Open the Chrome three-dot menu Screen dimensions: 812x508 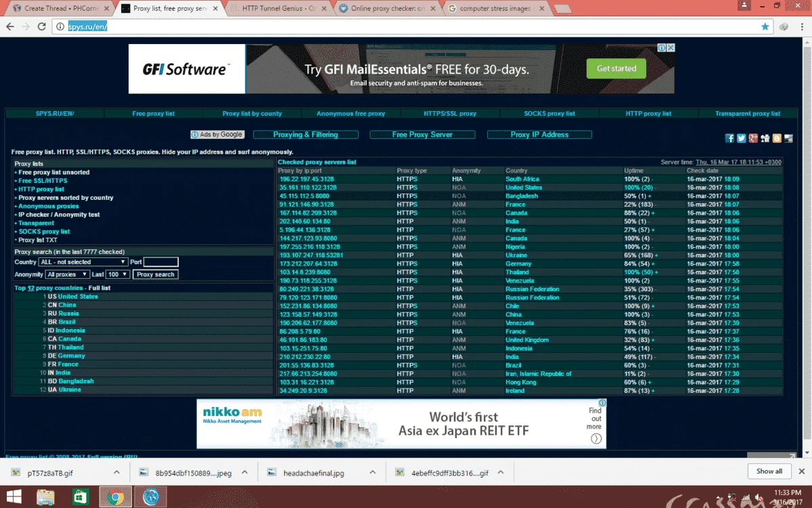pos(800,26)
